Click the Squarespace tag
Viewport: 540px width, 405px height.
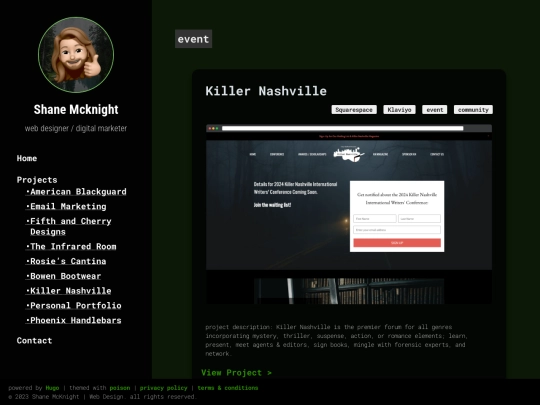[354, 110]
